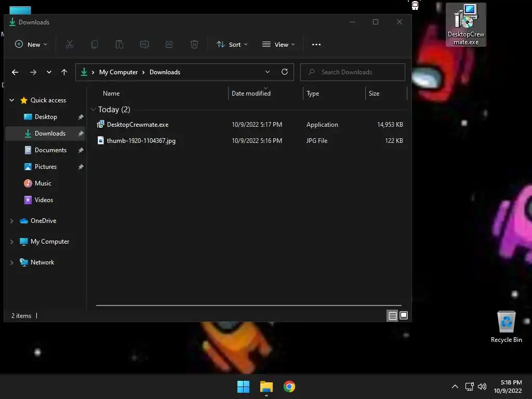Click the Rename icon in toolbar
The width and height of the screenshot is (532, 399).
tap(144, 44)
